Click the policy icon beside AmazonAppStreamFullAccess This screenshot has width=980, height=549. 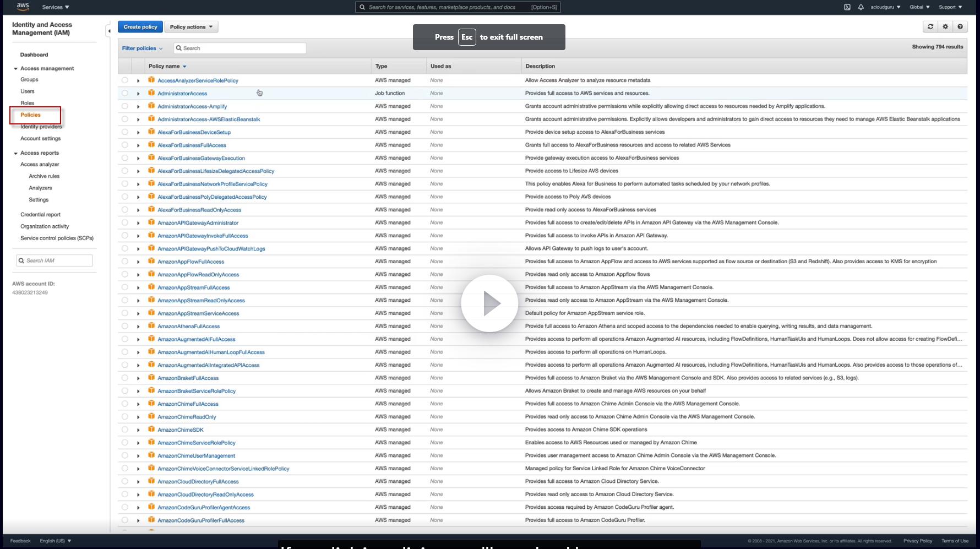pyautogui.click(x=151, y=287)
